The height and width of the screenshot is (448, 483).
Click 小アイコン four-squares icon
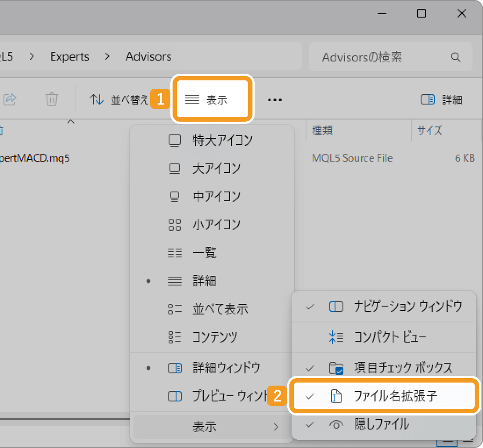pos(175,224)
